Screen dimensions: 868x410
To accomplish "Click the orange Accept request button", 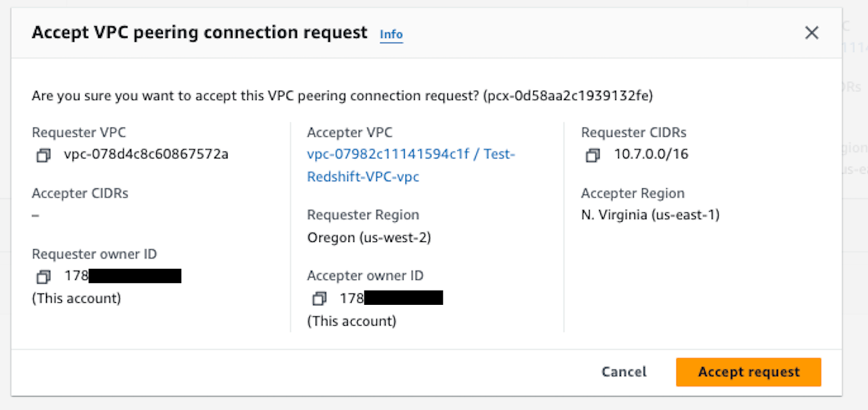I will coord(748,372).
